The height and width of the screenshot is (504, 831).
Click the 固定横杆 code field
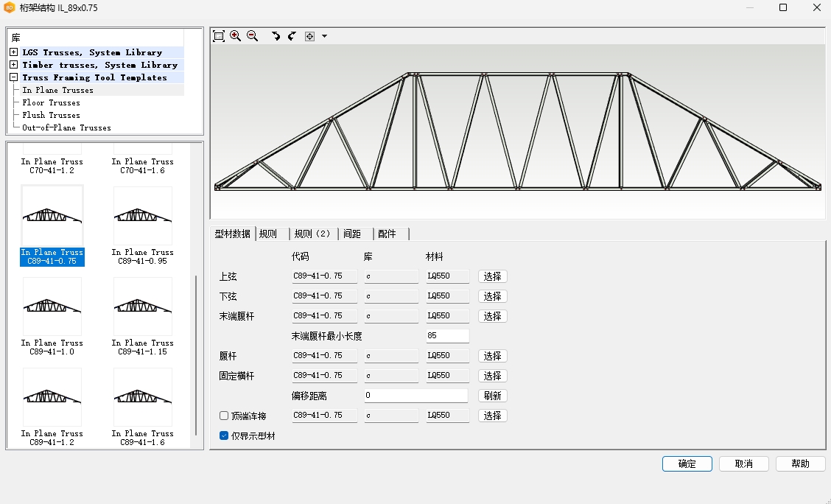[324, 375]
